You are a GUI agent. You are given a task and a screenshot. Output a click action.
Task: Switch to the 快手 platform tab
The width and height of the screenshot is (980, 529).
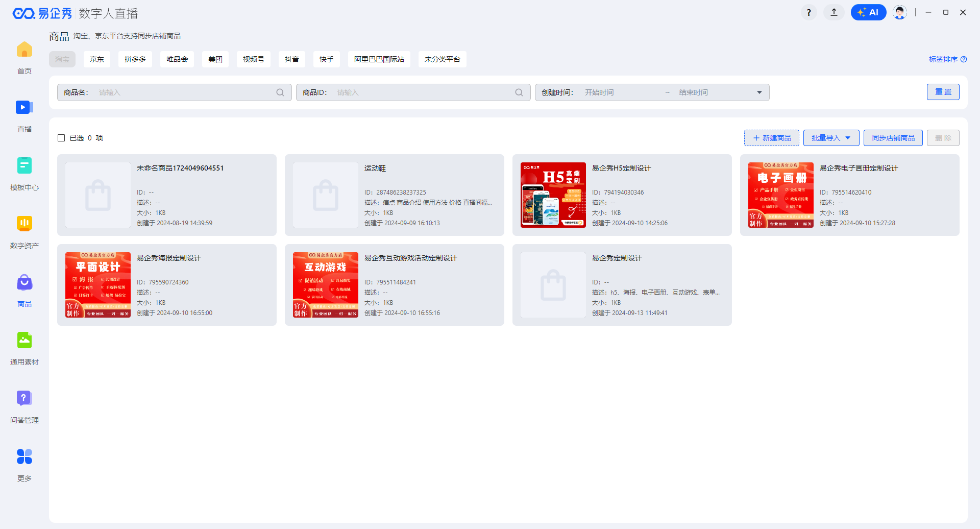[x=327, y=59]
